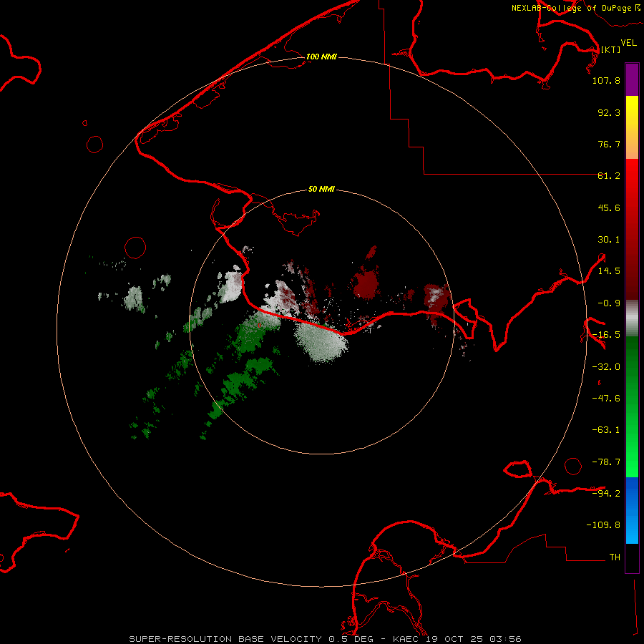The image size is (644, 644).
Task: Select the -78.7 legend value
Action: (606, 462)
